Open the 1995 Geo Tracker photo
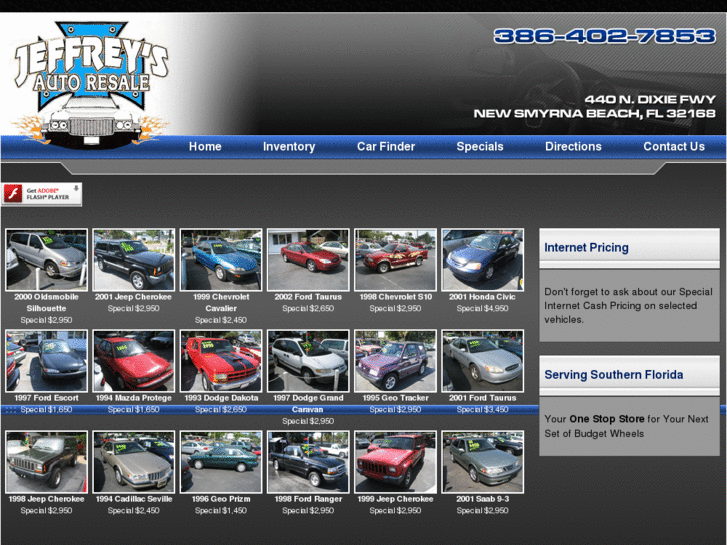The image size is (727, 545). tap(395, 361)
